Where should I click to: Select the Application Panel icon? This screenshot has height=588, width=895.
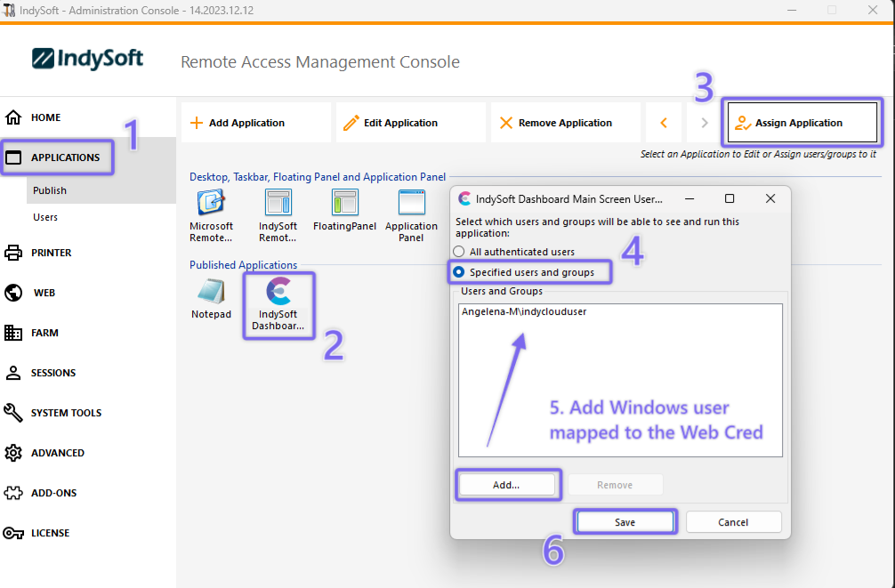point(411,204)
